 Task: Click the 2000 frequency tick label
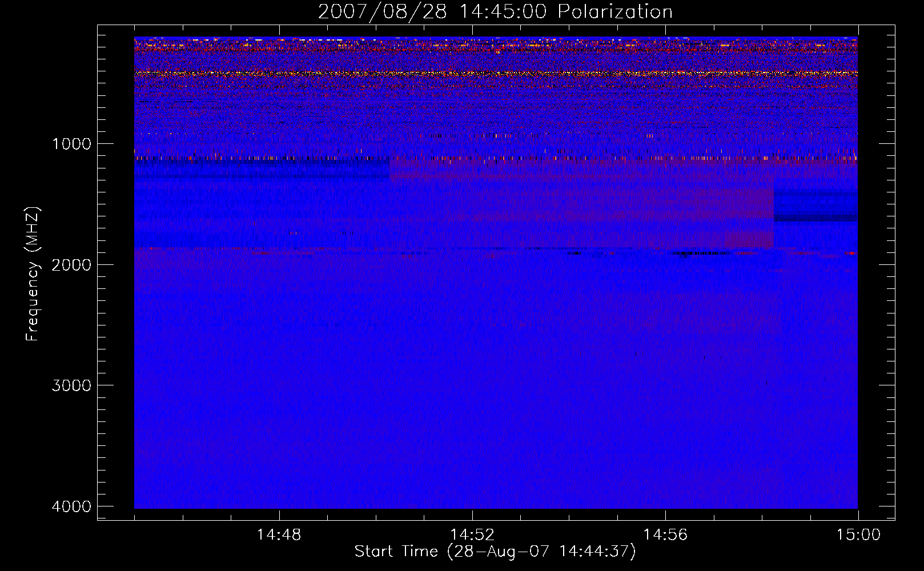[71, 264]
